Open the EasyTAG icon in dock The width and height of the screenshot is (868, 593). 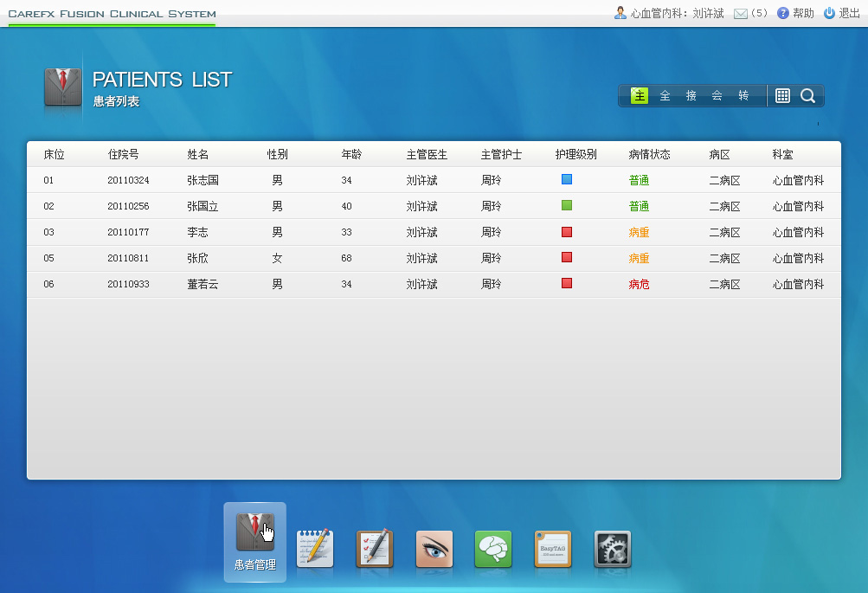[x=552, y=549]
